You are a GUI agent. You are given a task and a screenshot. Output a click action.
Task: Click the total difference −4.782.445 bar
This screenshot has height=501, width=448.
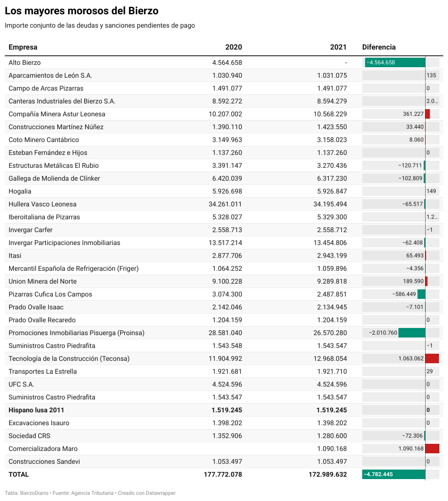394,474
